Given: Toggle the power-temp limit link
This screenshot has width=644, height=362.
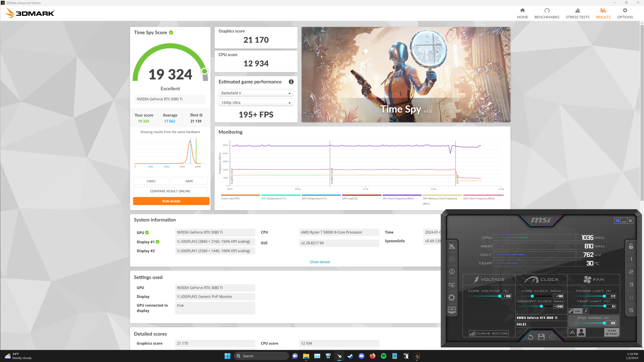Looking at the screenshot, I should tap(571, 311).
